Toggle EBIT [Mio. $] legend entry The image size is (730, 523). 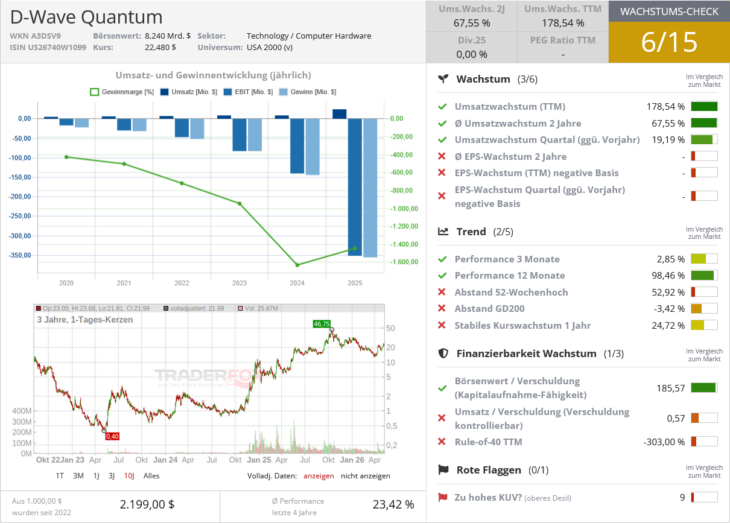click(x=248, y=92)
